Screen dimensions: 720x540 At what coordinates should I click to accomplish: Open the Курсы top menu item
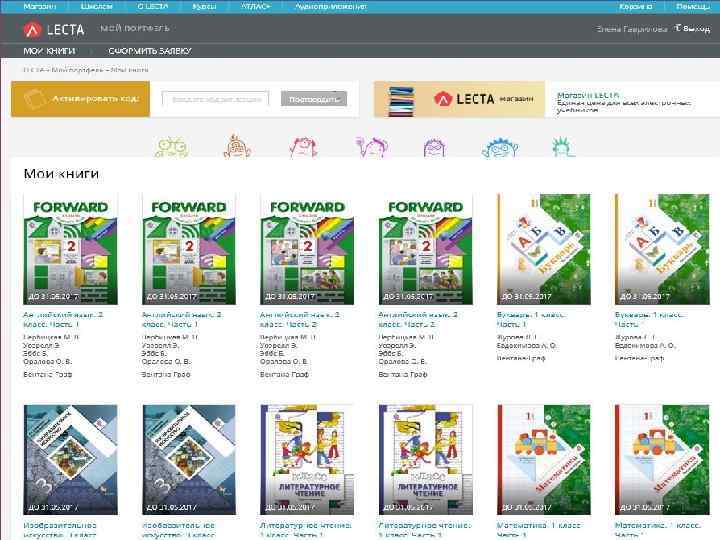(204, 6)
